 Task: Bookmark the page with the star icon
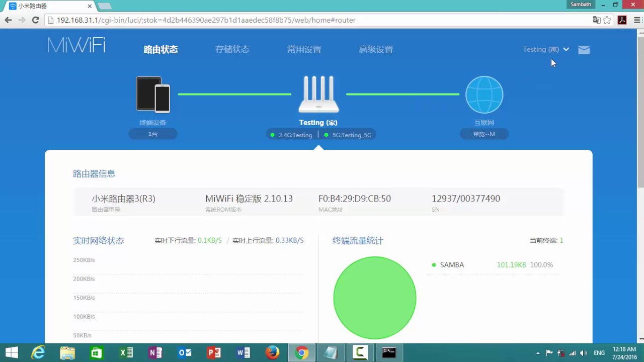coord(607,20)
